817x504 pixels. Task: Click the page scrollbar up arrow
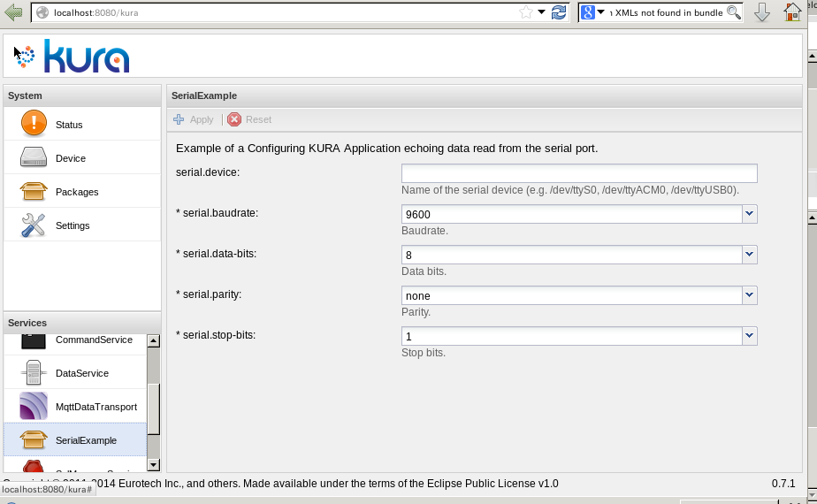pyautogui.click(x=812, y=55)
